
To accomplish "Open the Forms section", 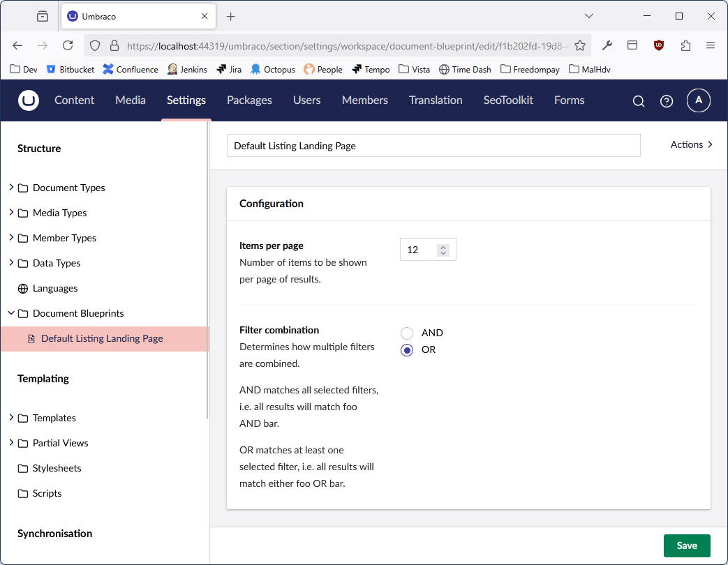I will [570, 100].
